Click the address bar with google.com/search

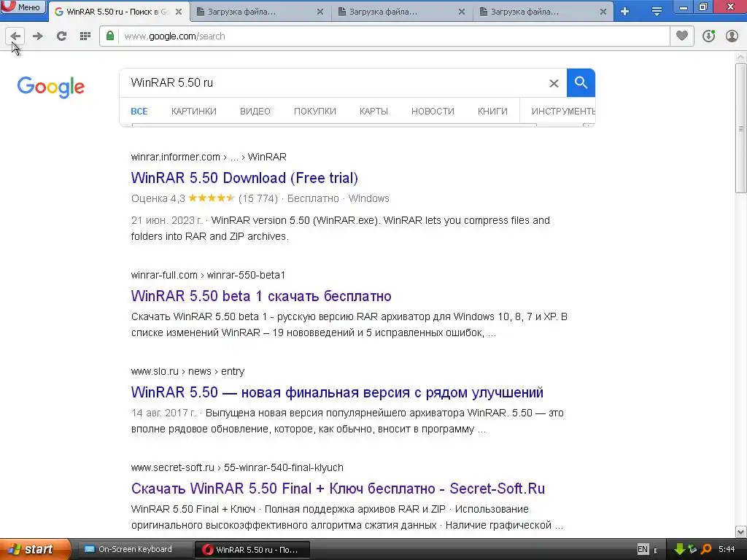point(384,36)
